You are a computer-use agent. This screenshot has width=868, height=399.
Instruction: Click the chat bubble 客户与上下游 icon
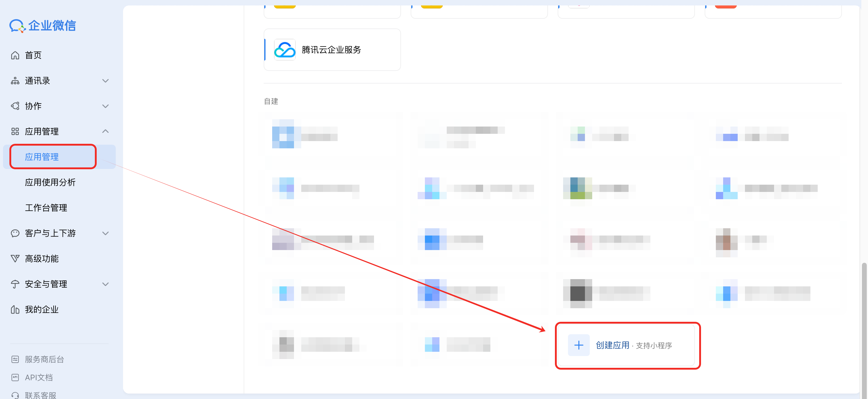point(15,233)
